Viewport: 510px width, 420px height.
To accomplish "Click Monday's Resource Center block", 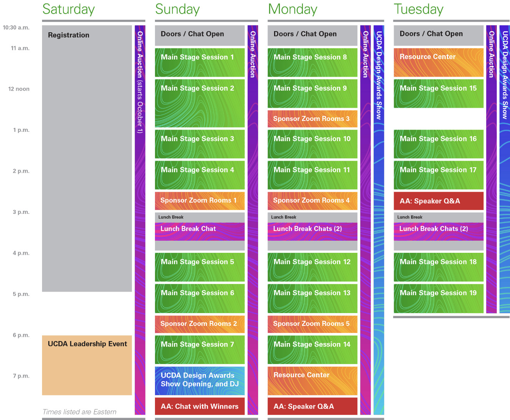I will click(x=312, y=380).
